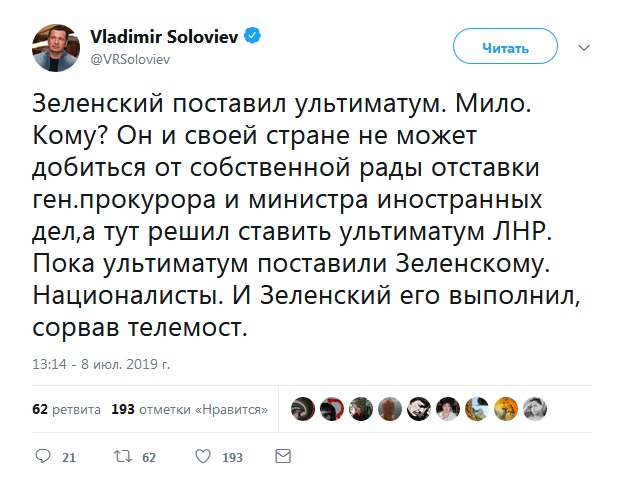Screen dimensions: 630x486
Task: Like the tweet with heart icon
Action: (x=202, y=457)
